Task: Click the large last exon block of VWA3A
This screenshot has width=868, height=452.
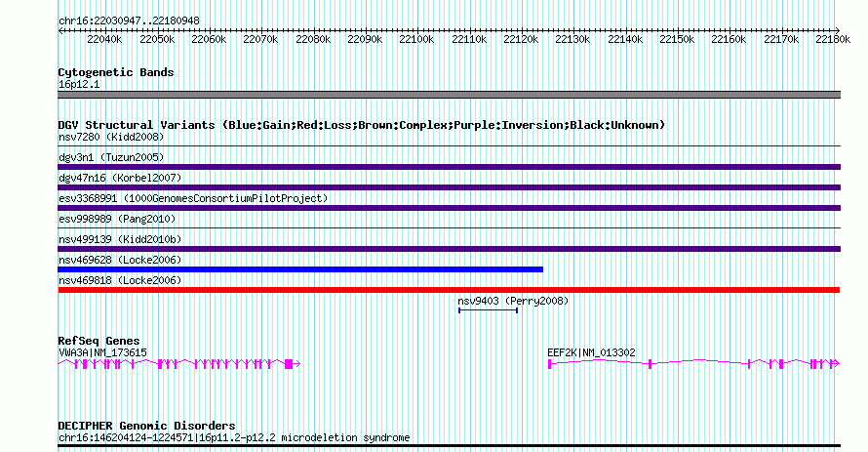Action: click(x=289, y=364)
